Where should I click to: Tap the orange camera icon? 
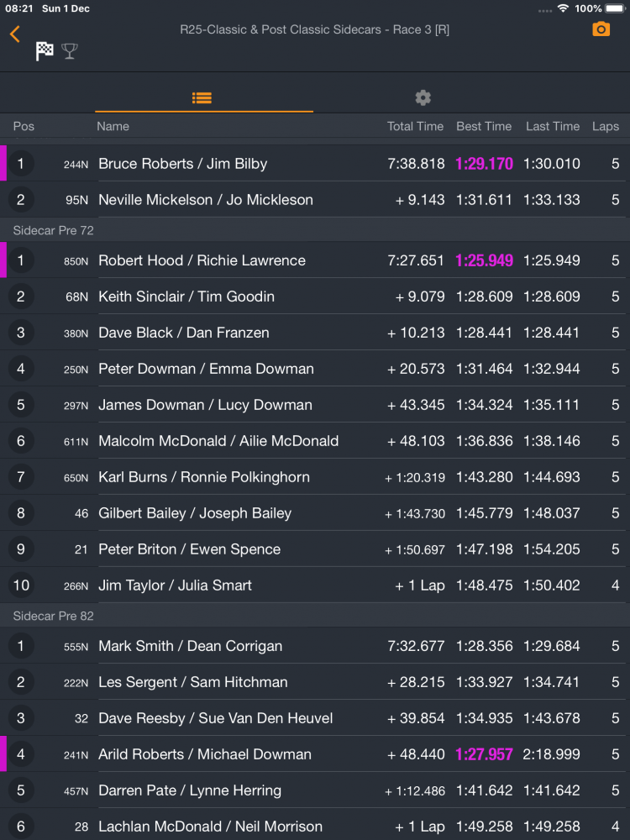pos(601,29)
